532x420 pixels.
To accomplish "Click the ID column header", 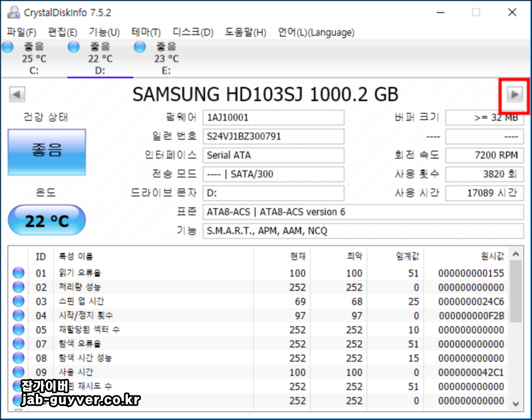I will tap(41, 256).
